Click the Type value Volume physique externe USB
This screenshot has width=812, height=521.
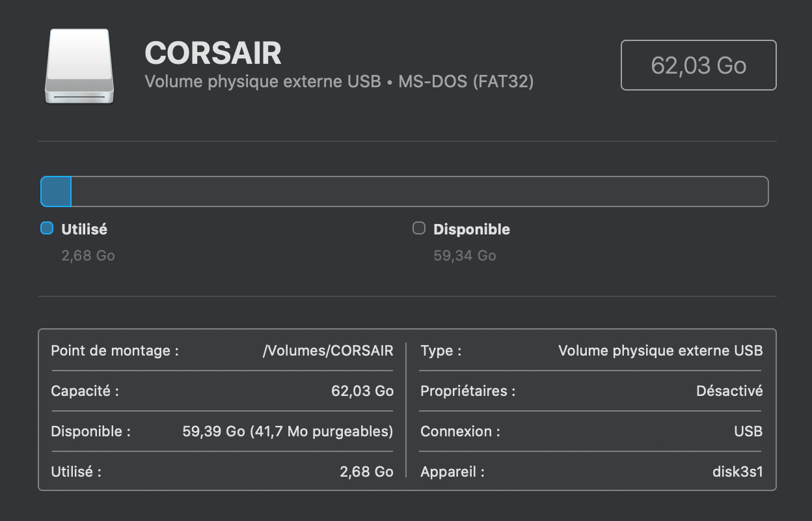(660, 350)
